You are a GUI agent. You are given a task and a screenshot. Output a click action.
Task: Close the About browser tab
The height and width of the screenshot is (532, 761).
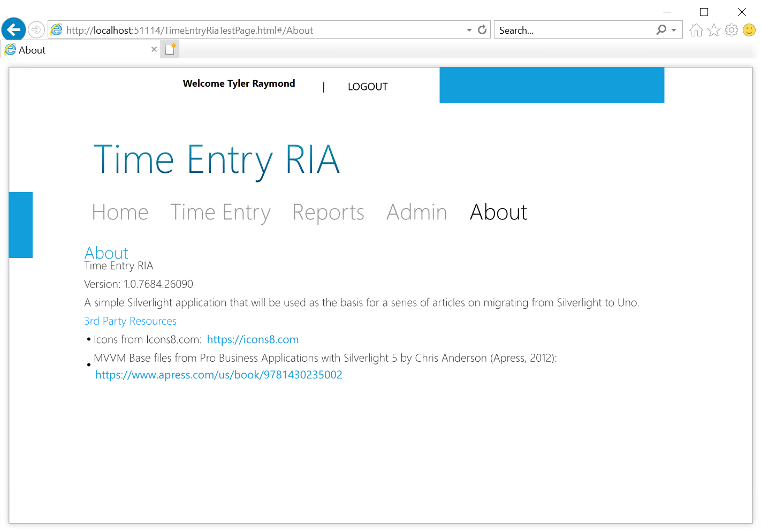tap(154, 49)
